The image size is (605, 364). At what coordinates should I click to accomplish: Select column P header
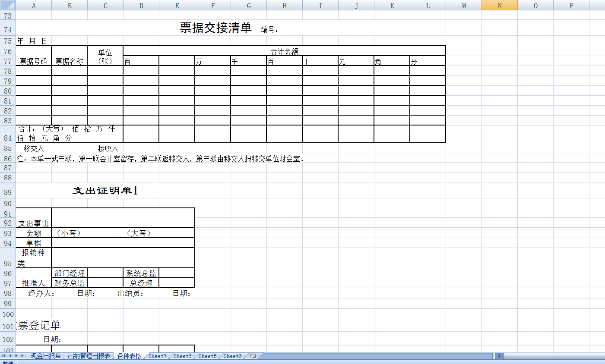pos(571,5)
